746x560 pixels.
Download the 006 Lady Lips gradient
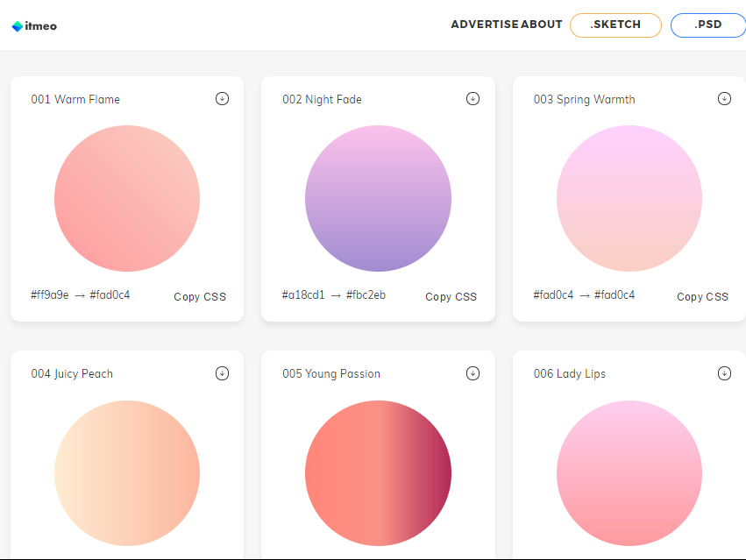pos(724,373)
